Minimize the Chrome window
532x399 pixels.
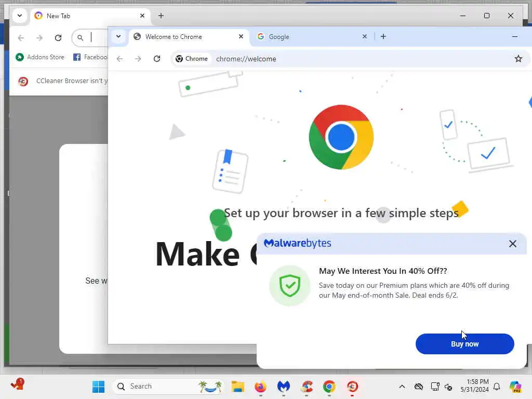pyautogui.click(x=515, y=36)
